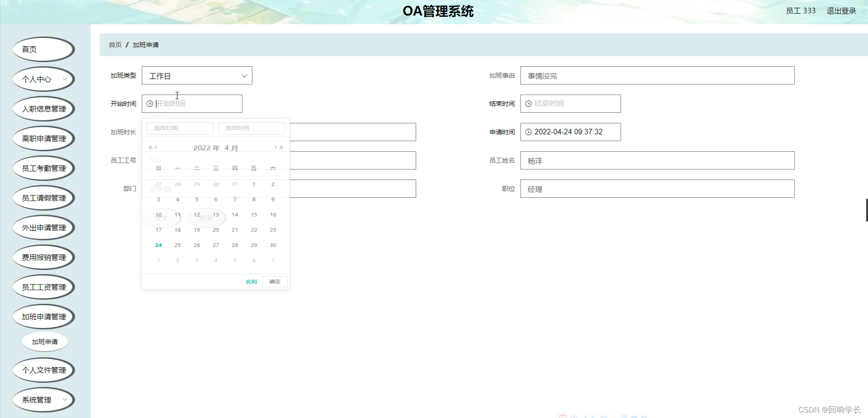
Task: Select 加班申请 submenu item
Action: (44, 341)
